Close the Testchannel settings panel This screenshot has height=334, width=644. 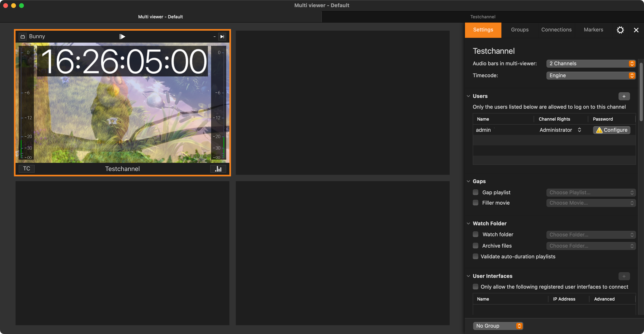coord(636,30)
